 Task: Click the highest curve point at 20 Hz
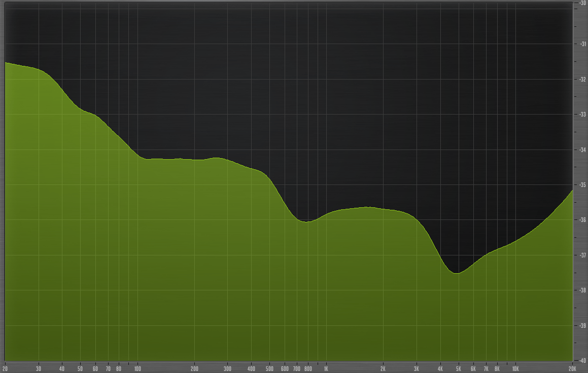click(7, 63)
